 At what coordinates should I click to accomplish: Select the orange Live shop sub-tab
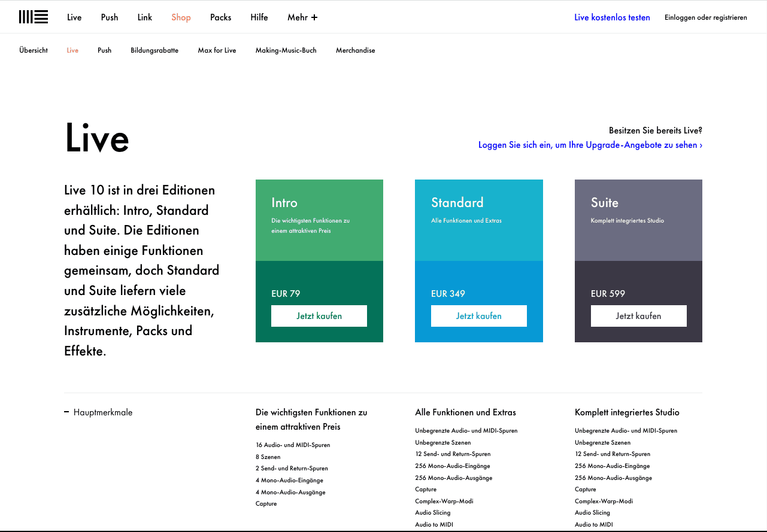pos(72,50)
